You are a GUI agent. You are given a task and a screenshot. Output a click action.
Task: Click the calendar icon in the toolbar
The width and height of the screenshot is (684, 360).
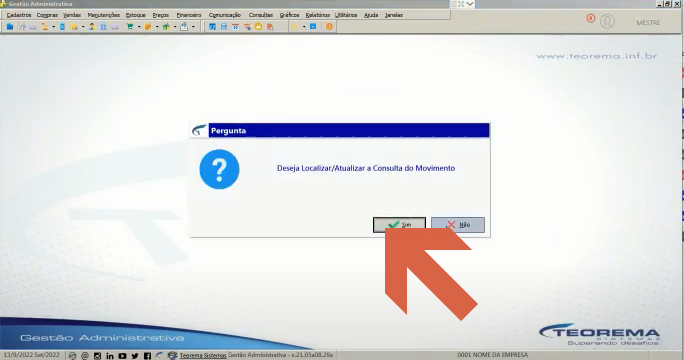(x=235, y=27)
